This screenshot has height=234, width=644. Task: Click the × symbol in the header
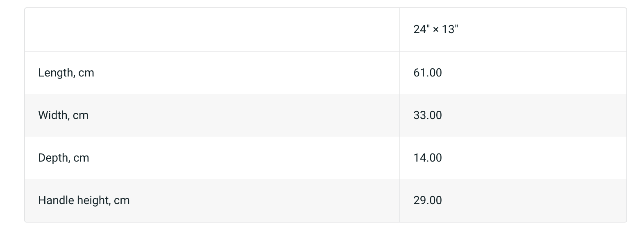click(435, 29)
